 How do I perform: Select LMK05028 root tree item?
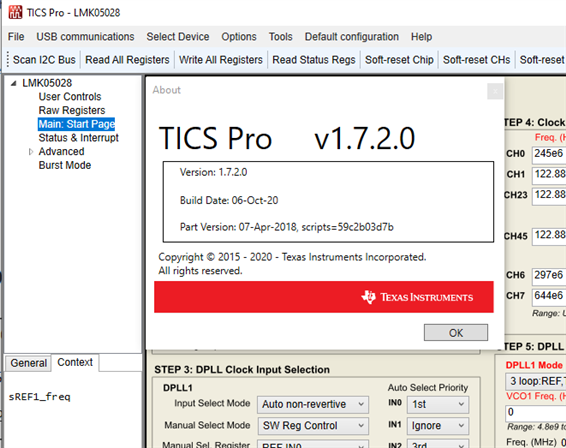tap(47, 83)
